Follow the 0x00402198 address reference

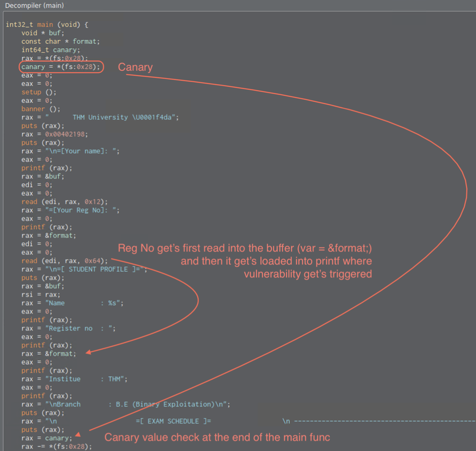(x=66, y=134)
